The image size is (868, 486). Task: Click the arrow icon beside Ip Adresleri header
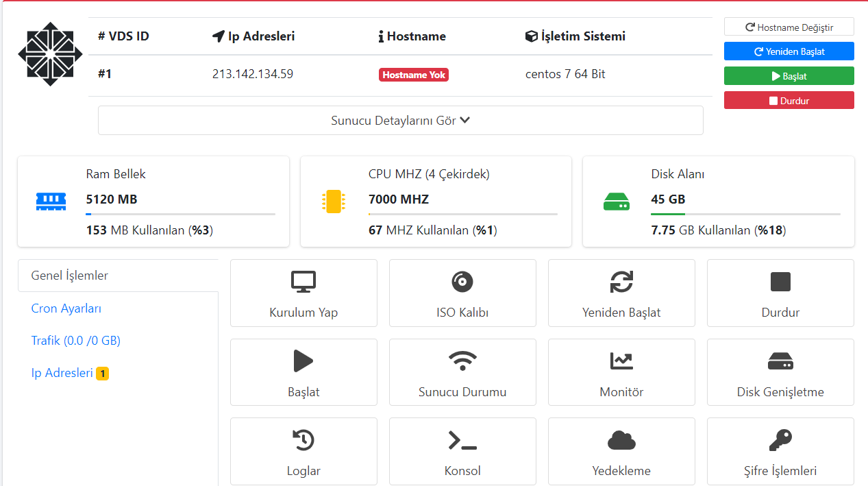click(219, 36)
